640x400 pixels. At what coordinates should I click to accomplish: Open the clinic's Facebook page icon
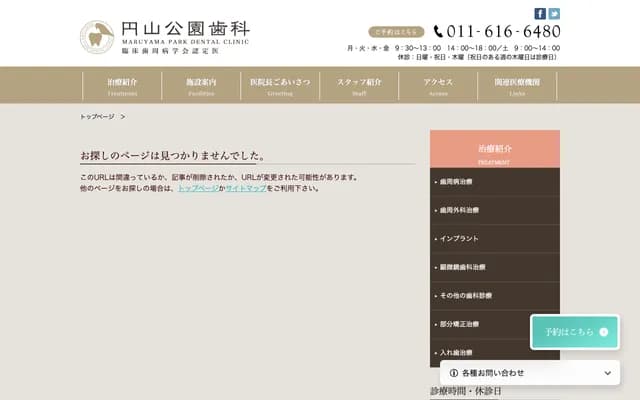(540, 14)
